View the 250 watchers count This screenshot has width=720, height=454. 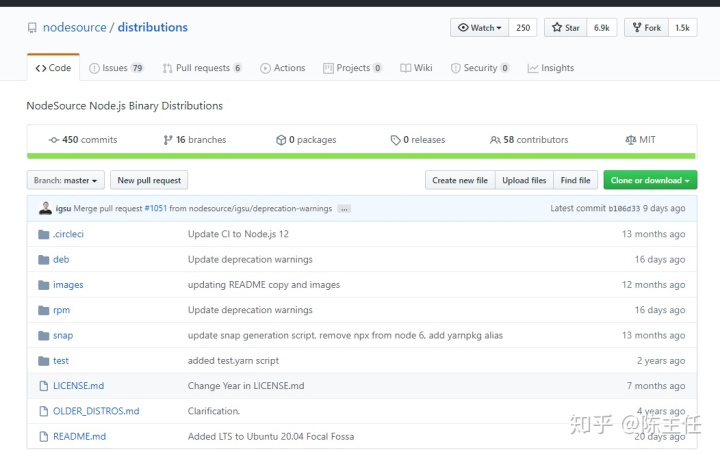pos(523,28)
